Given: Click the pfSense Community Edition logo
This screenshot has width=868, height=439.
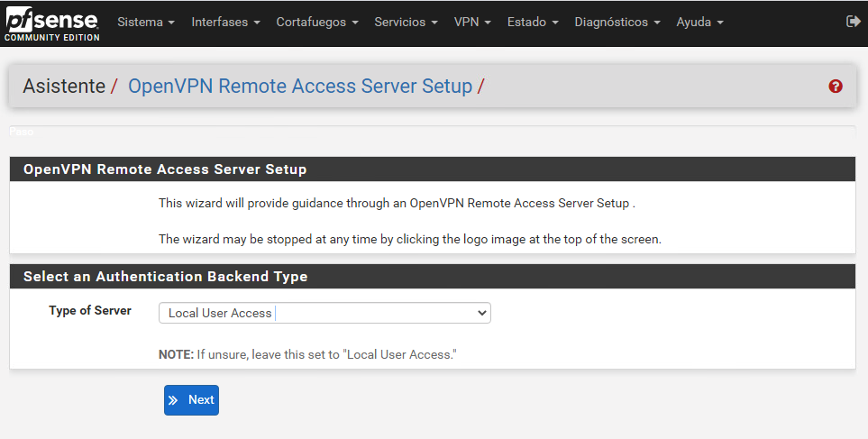Looking at the screenshot, I should click(50, 23).
